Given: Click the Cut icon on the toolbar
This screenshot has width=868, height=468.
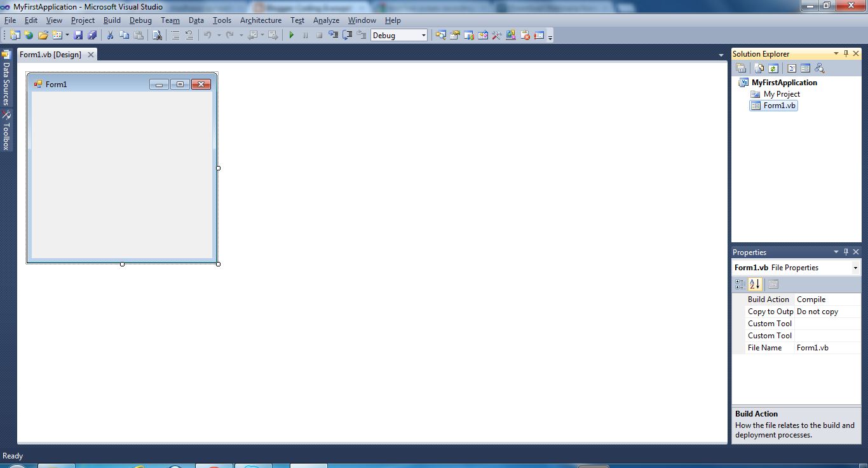Looking at the screenshot, I should coord(109,35).
